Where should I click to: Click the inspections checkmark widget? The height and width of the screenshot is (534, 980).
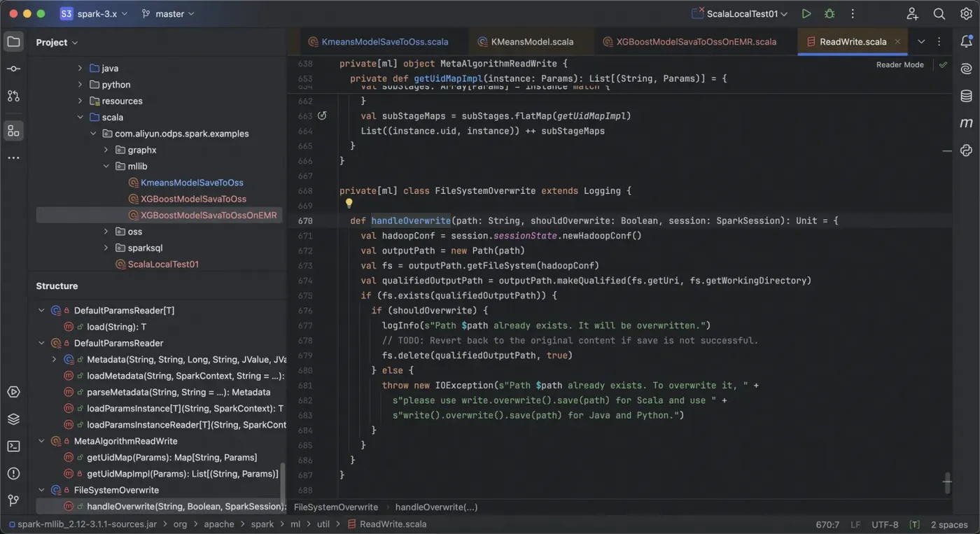[943, 64]
